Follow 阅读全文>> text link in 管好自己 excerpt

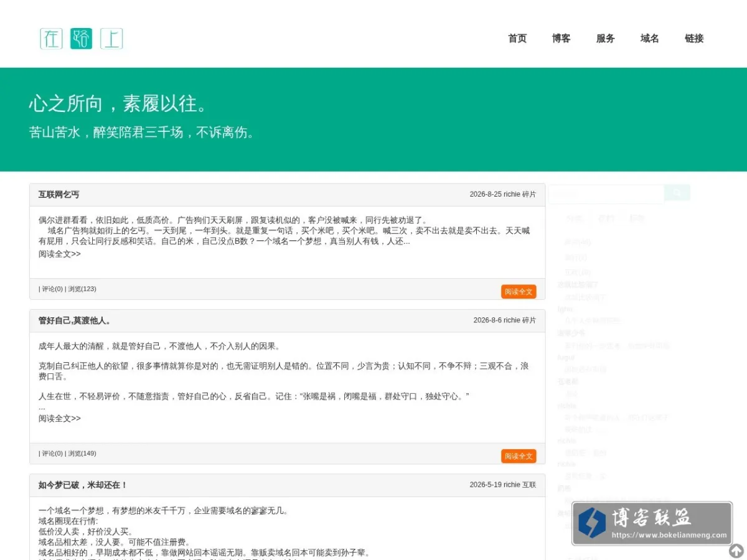point(60,418)
